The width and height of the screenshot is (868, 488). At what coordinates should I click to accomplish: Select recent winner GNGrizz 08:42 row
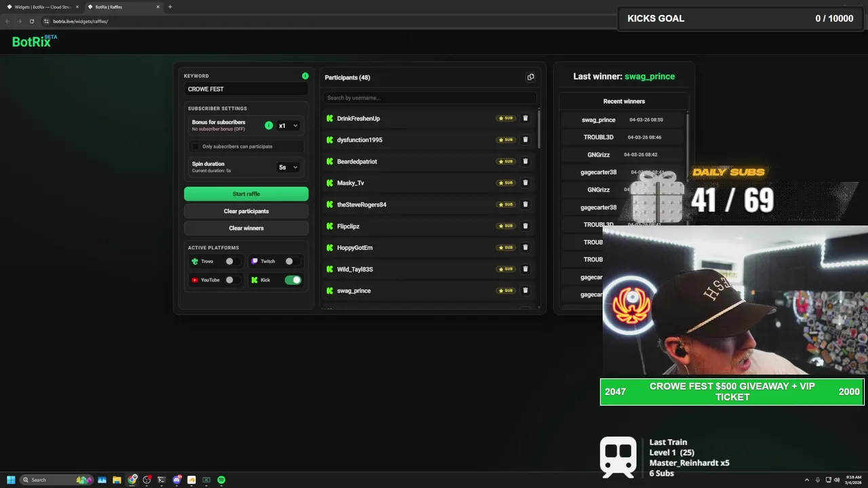coord(624,155)
